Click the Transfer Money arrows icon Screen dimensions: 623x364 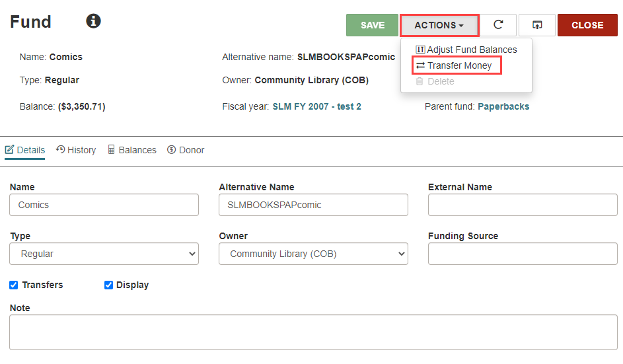pos(420,65)
